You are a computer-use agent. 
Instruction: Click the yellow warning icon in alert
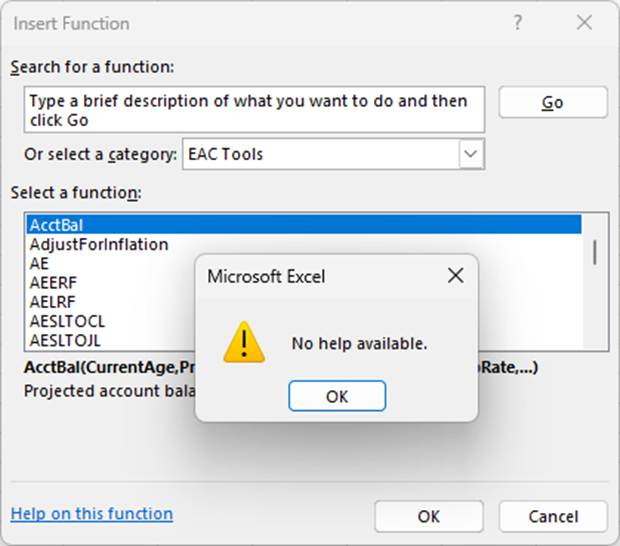click(244, 342)
